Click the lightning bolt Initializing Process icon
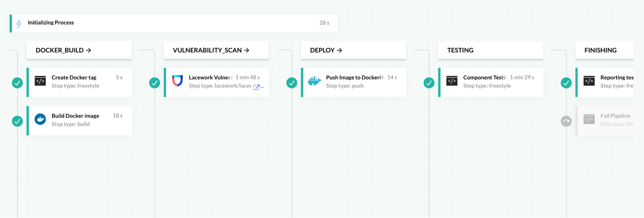644x218 pixels. (19, 23)
